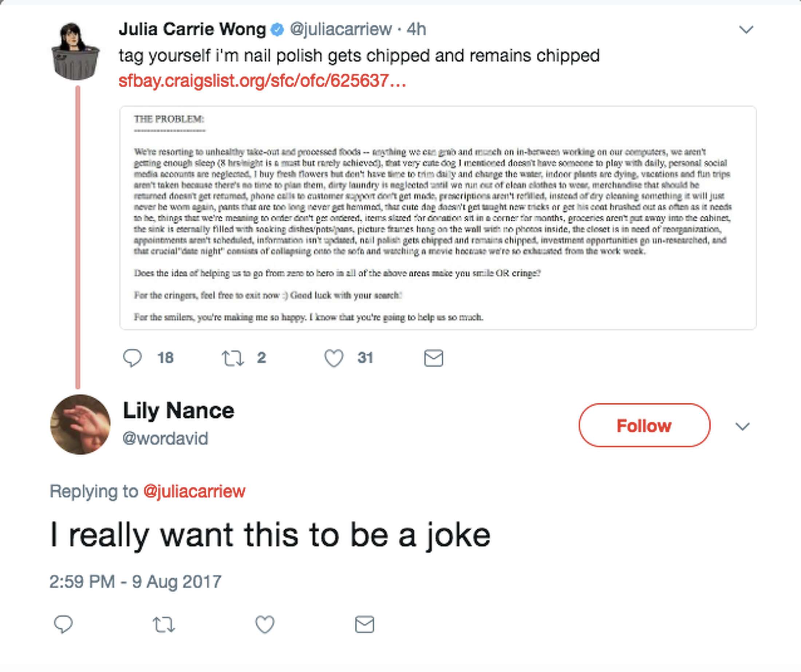Retweet Julia Carrie Wong's tweet

(233, 358)
